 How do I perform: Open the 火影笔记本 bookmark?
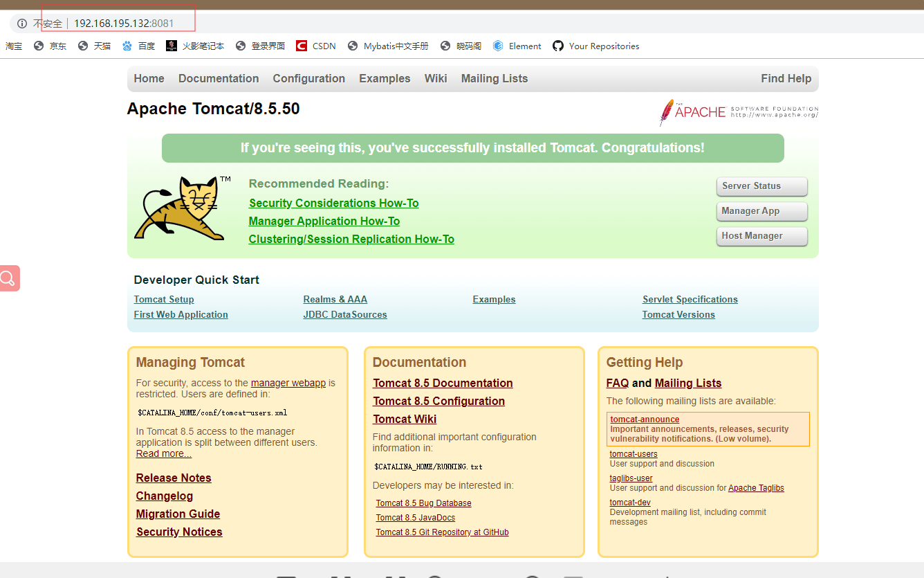[x=196, y=46]
